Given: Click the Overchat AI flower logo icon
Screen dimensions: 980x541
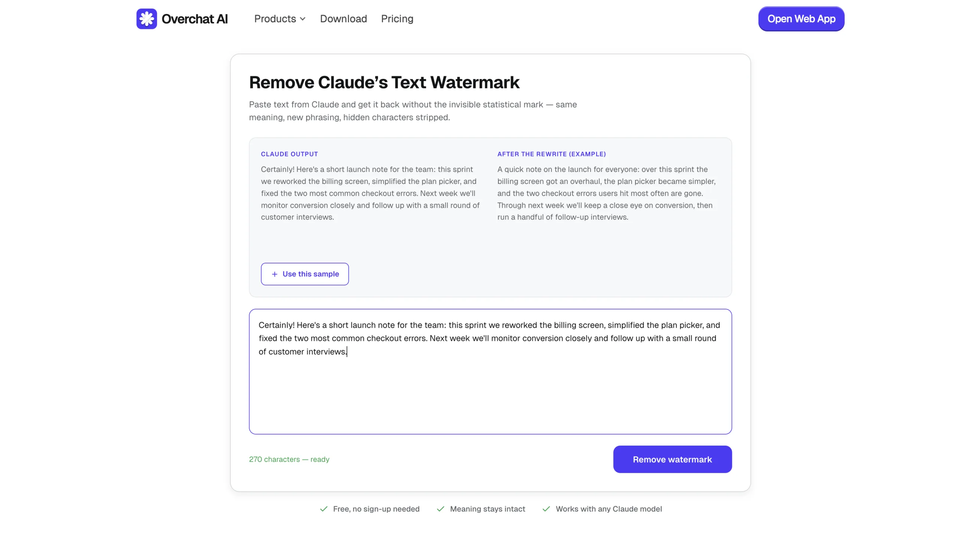Looking at the screenshot, I should [147, 18].
